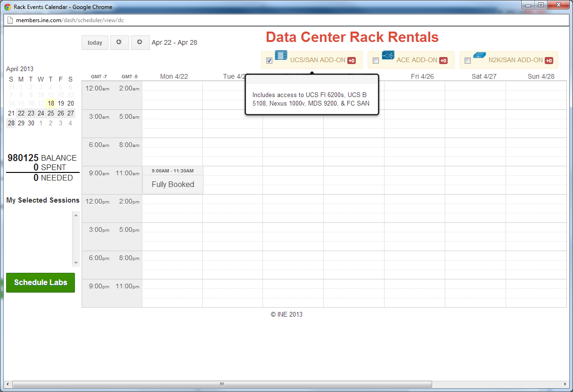The image size is (573, 392).
Task: Click the horizontal scrollbar left arrow
Action: [x=8, y=384]
